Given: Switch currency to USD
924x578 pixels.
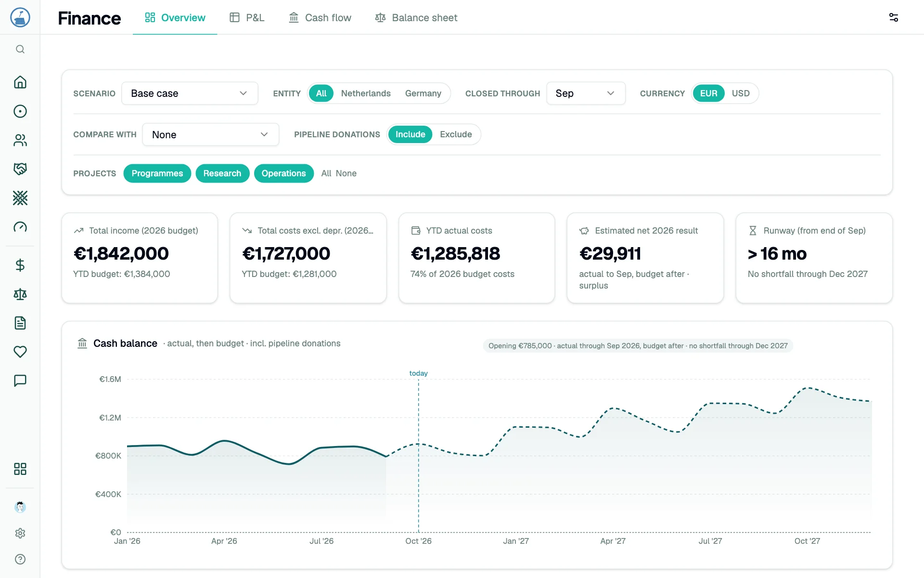Looking at the screenshot, I should (741, 93).
